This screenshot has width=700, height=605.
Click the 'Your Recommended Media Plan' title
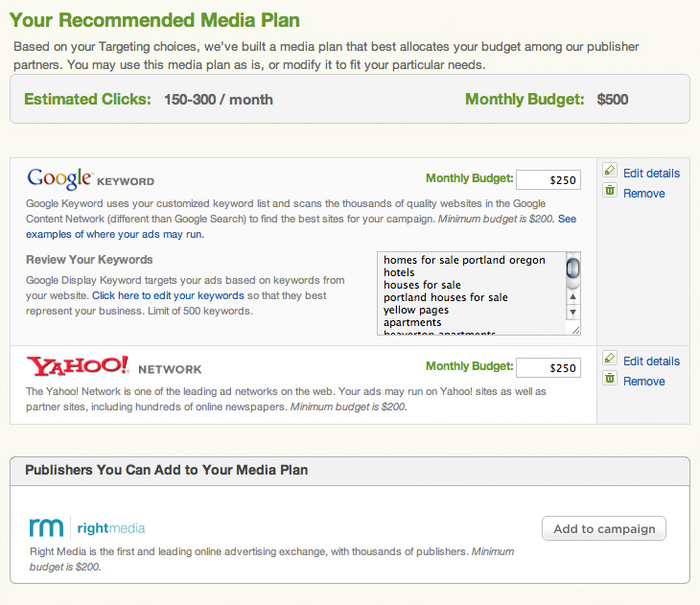click(154, 20)
